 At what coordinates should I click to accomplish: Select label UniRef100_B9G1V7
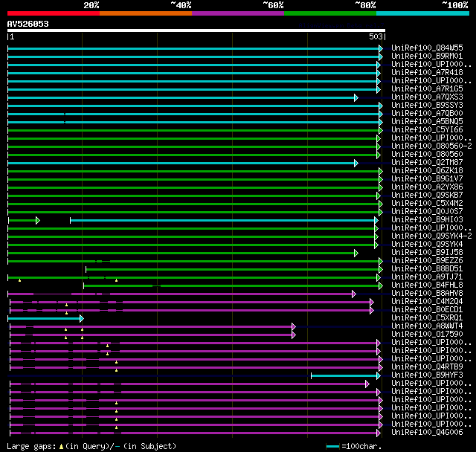(x=427, y=178)
